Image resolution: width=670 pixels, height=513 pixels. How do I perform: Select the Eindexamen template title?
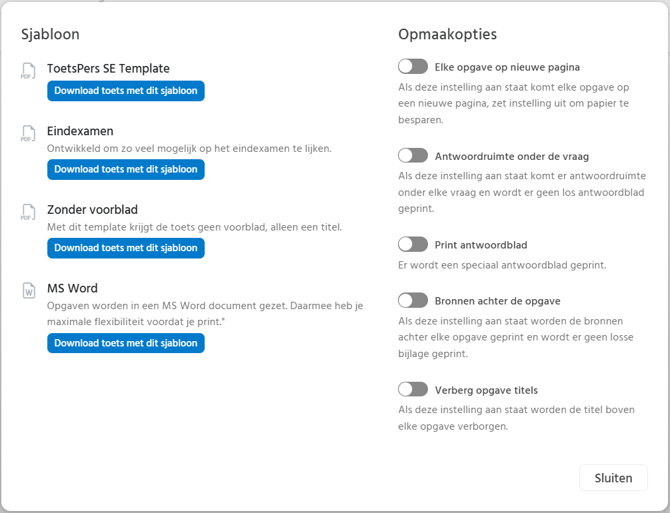tap(80, 131)
